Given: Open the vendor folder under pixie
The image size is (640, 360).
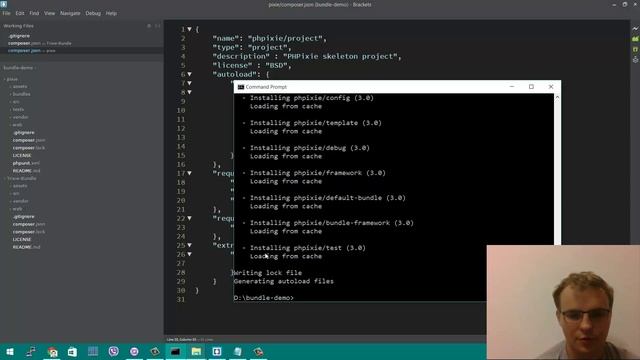Looking at the screenshot, I should (20, 117).
